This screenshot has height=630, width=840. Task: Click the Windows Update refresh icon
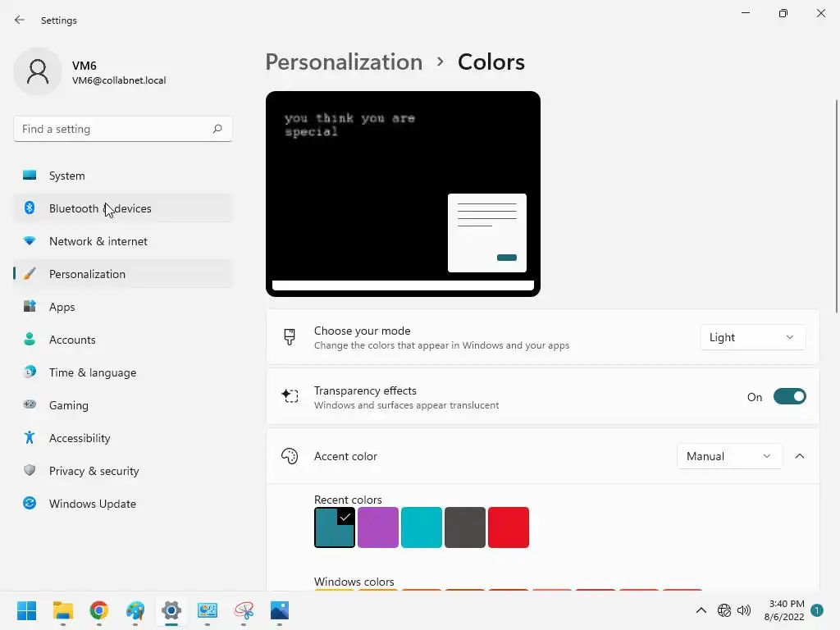pyautogui.click(x=30, y=503)
